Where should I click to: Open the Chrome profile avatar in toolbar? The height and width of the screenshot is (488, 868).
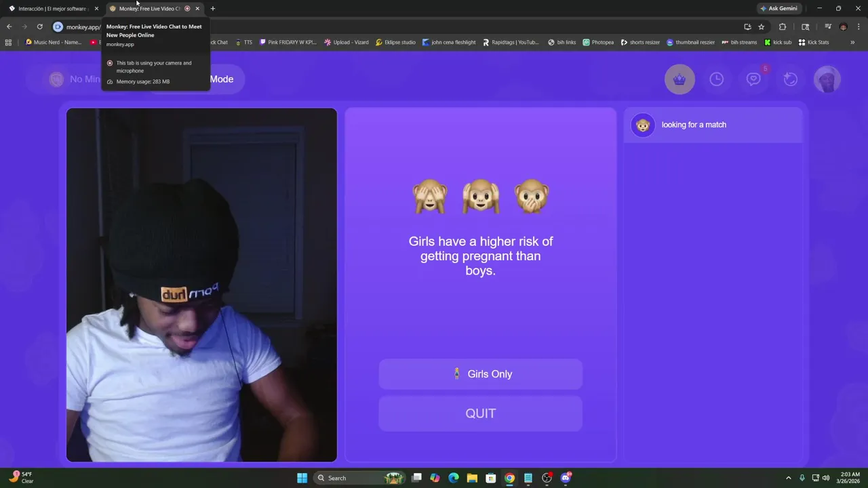tap(843, 26)
